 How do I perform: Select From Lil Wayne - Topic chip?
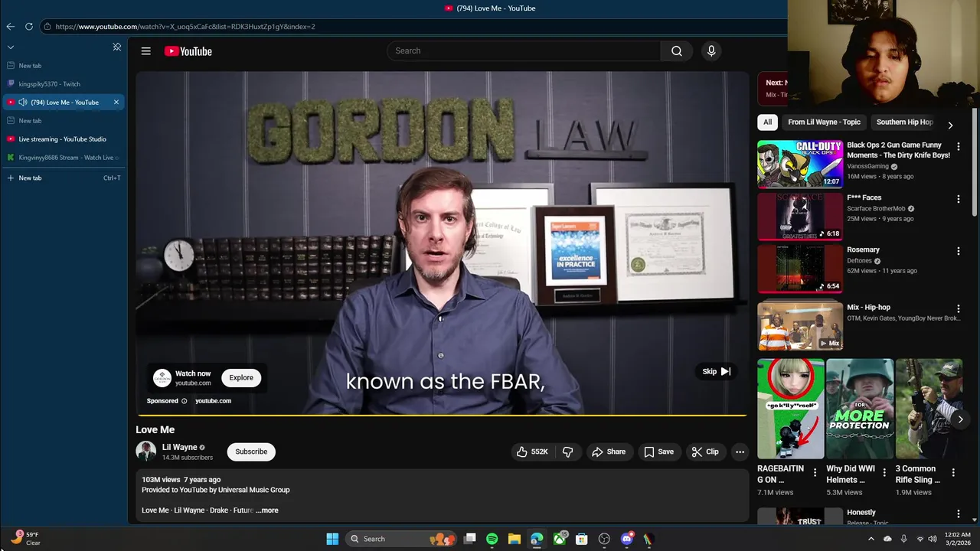(824, 122)
